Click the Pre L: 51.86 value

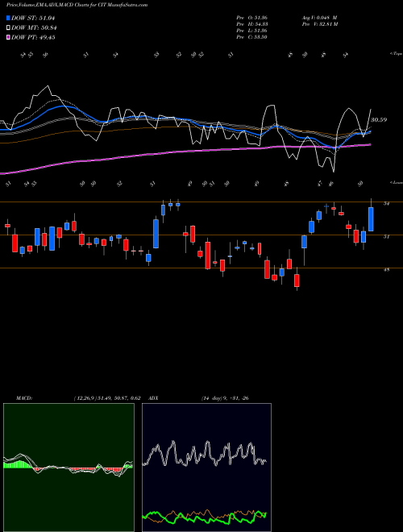click(x=252, y=31)
